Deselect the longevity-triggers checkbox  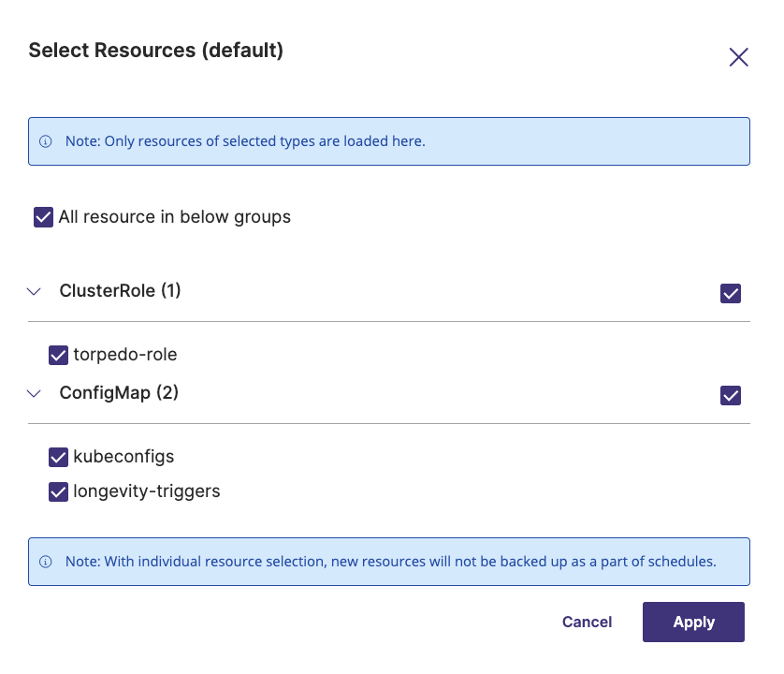[59, 491]
